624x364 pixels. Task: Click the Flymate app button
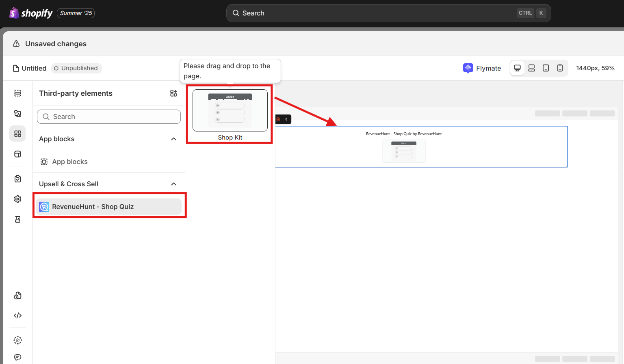[x=482, y=68]
